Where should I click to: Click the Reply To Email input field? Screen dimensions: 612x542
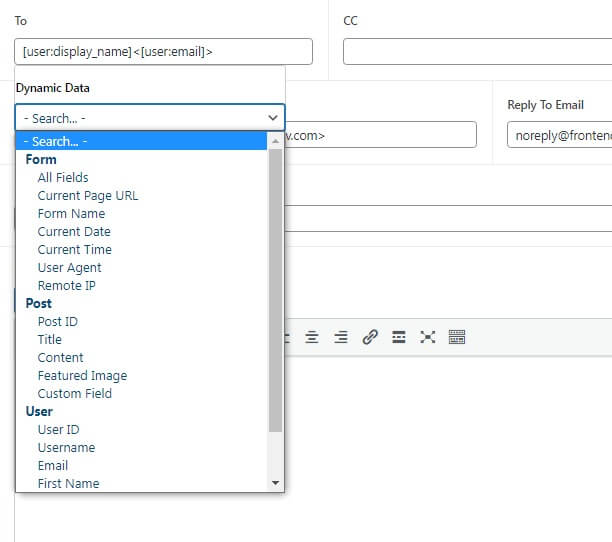click(559, 135)
